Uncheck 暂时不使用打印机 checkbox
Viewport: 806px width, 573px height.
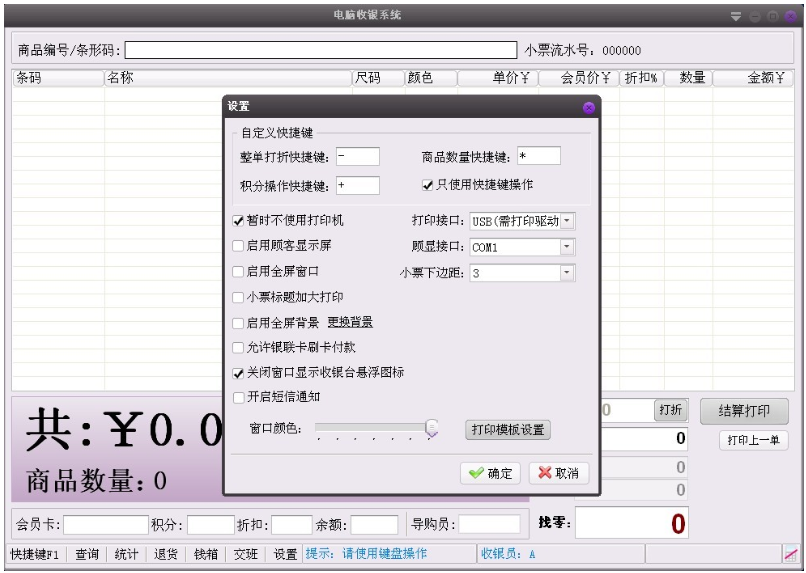[238, 220]
